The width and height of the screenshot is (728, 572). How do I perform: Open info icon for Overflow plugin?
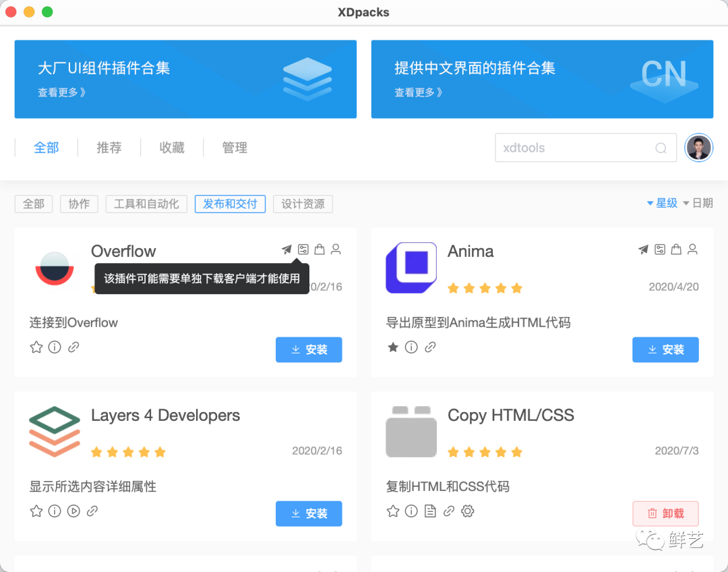click(55, 347)
